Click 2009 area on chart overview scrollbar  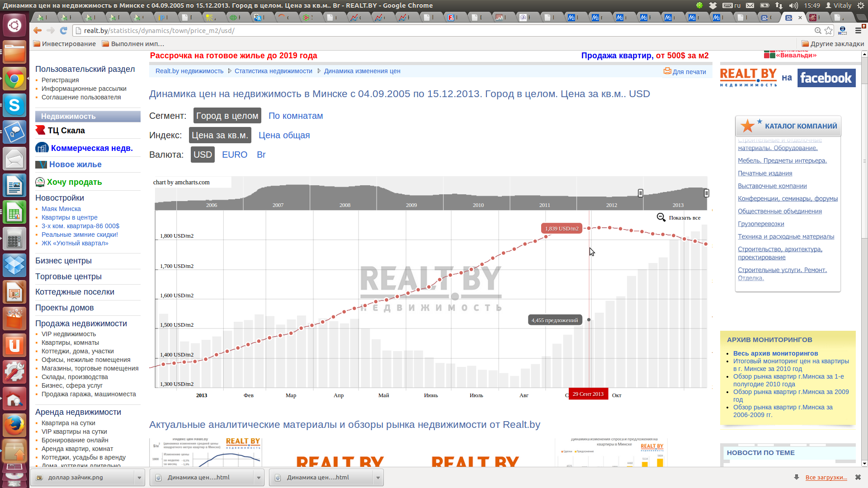coord(411,194)
